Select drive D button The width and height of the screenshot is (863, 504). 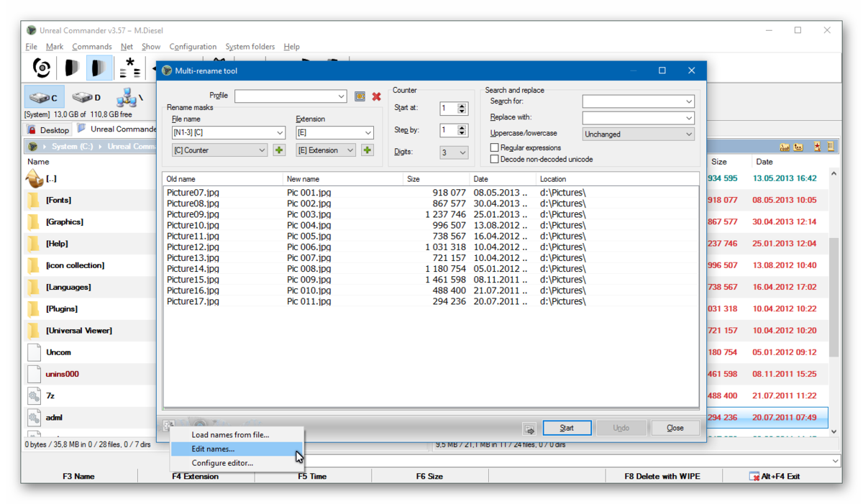86,97
